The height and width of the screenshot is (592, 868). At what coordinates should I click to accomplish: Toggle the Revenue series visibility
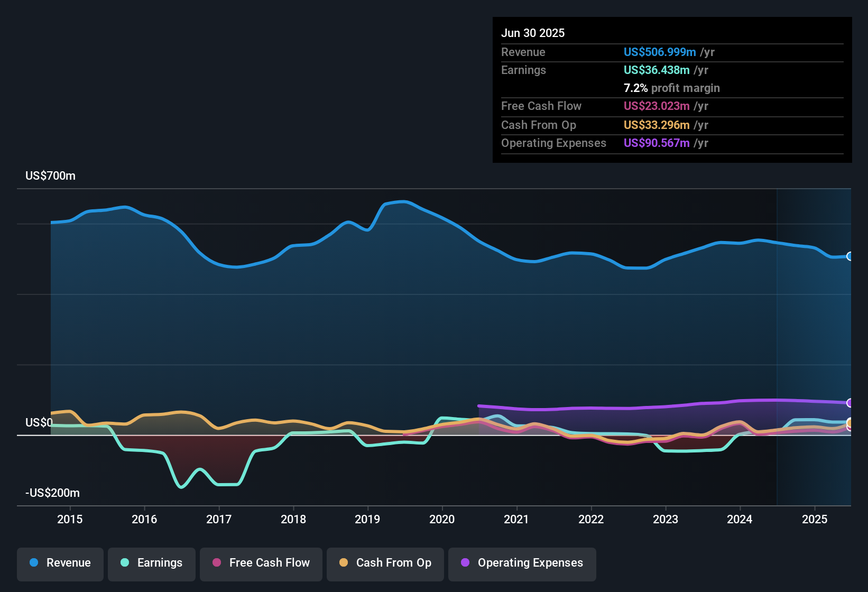tap(60, 563)
